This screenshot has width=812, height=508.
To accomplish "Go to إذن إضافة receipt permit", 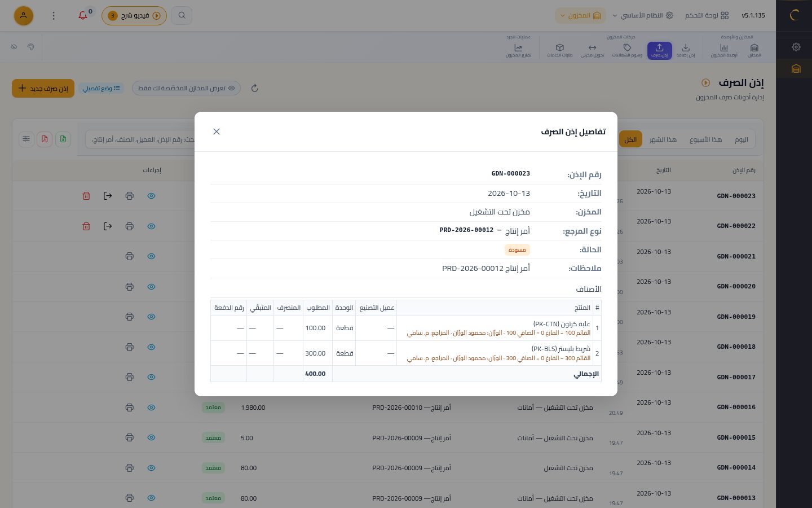I will click(x=685, y=50).
